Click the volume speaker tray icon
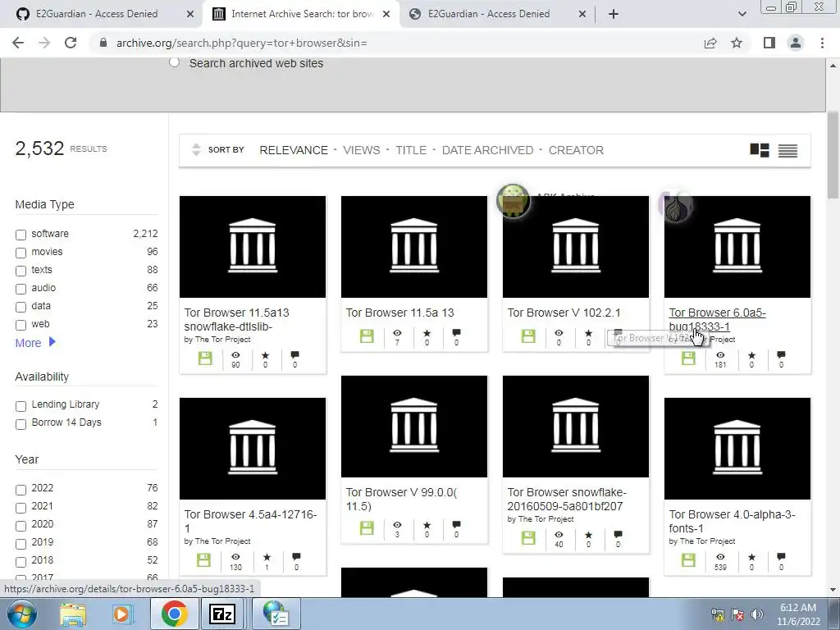Screen dimensions: 840x630 (x=756, y=614)
